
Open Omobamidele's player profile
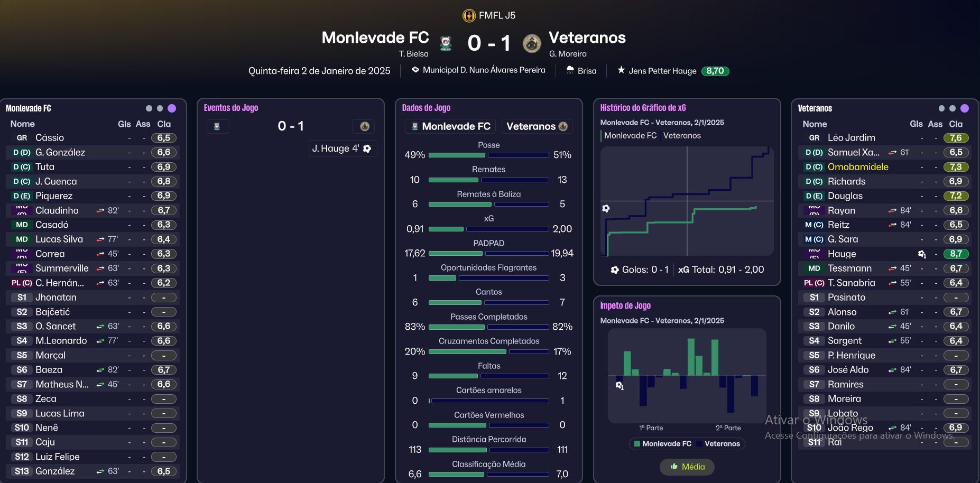pos(858,167)
